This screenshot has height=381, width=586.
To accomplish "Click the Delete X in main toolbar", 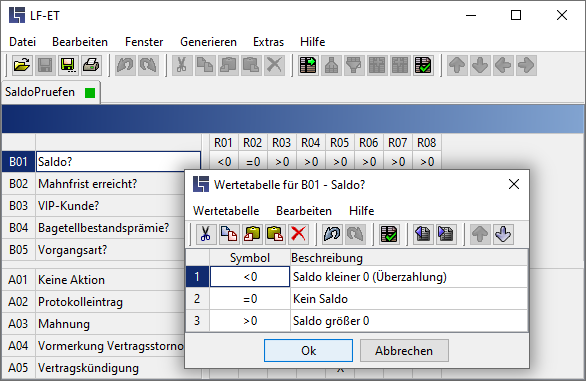I will pyautogui.click(x=275, y=65).
